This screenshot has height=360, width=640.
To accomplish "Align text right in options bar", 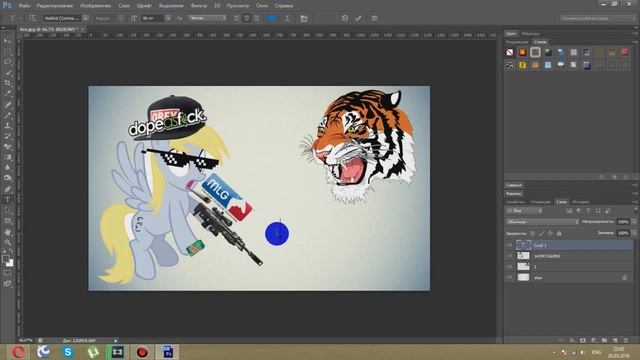I will (256, 18).
